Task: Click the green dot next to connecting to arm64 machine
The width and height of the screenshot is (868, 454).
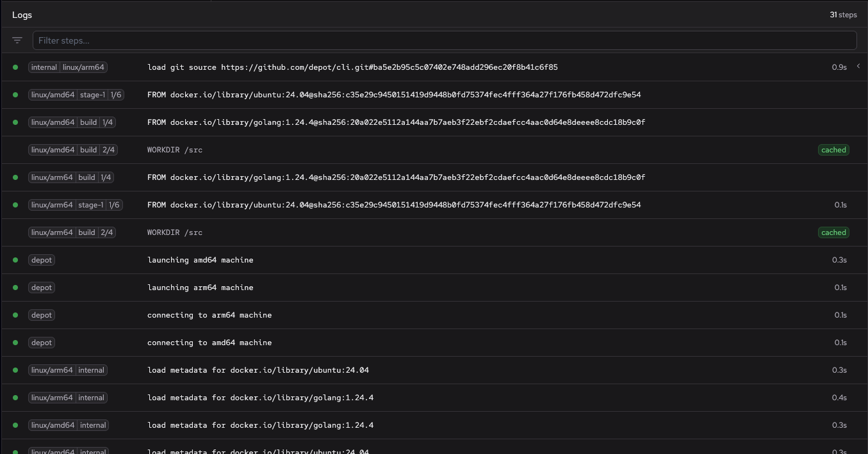Action: (15, 314)
